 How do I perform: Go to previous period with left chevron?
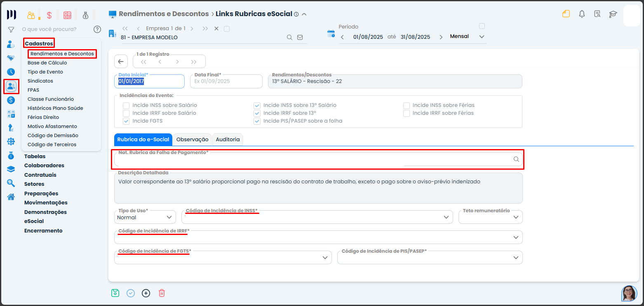342,37
